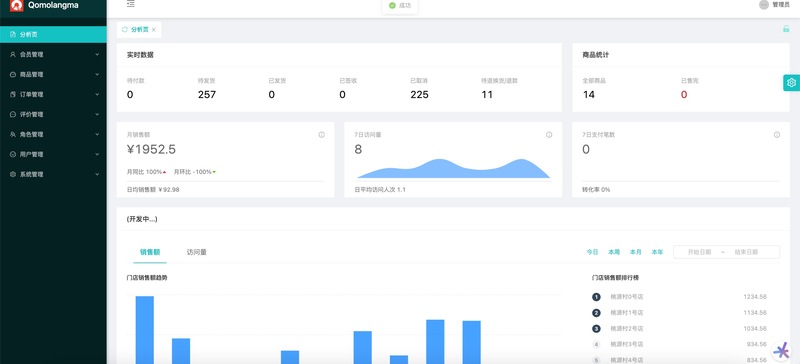800x364 pixels.
Task: Switch to the 访问量 tab
Action: [196, 252]
